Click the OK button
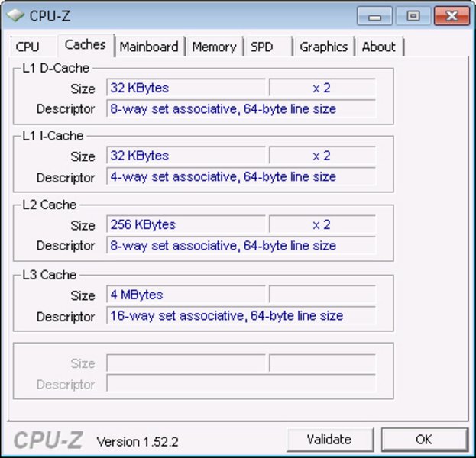This screenshot has height=458, width=476. click(x=424, y=440)
